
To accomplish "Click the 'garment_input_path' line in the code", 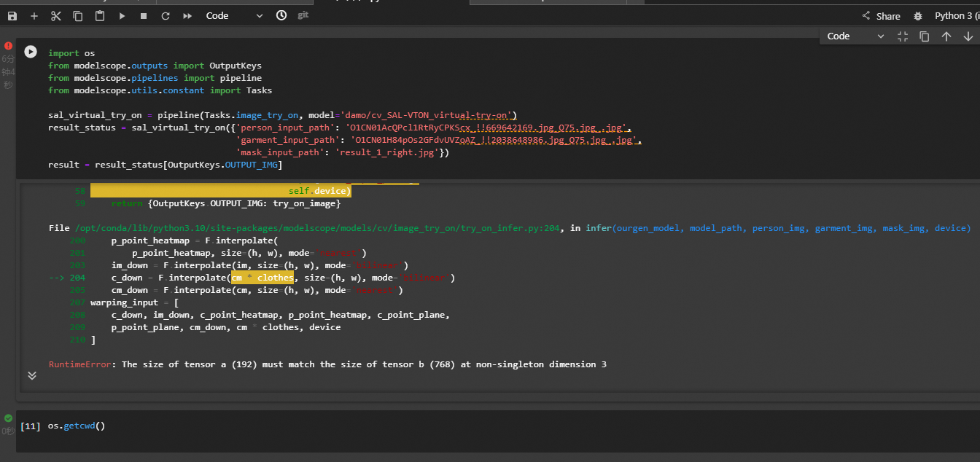I will click(438, 140).
